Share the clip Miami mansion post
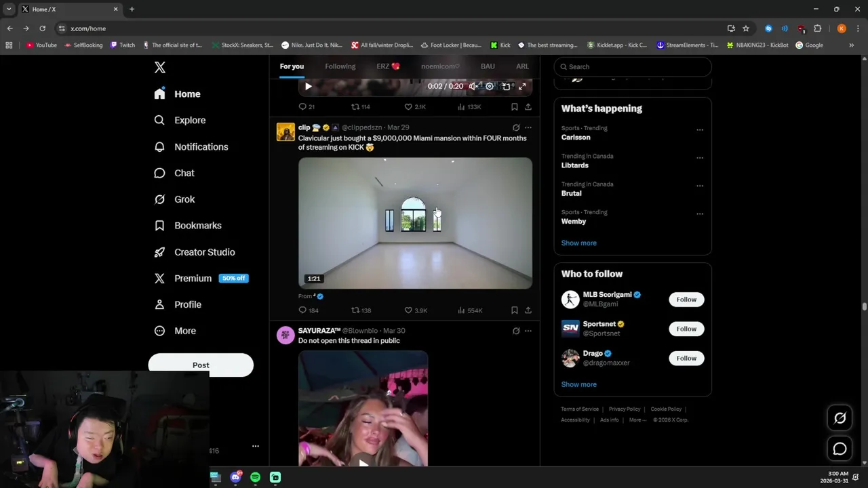Screen dimensions: 868x488 point(528,310)
